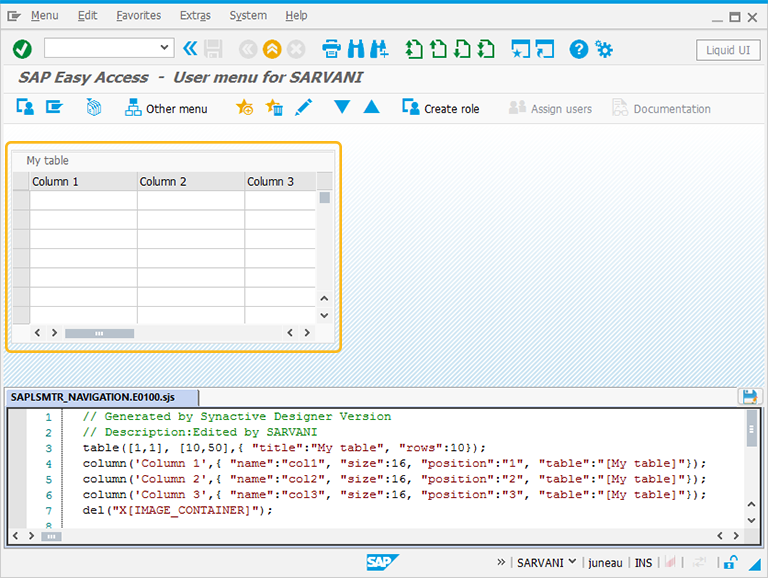The width and height of the screenshot is (768, 578).
Task: Click the SAP Menu icon
Action: [x=54, y=106]
